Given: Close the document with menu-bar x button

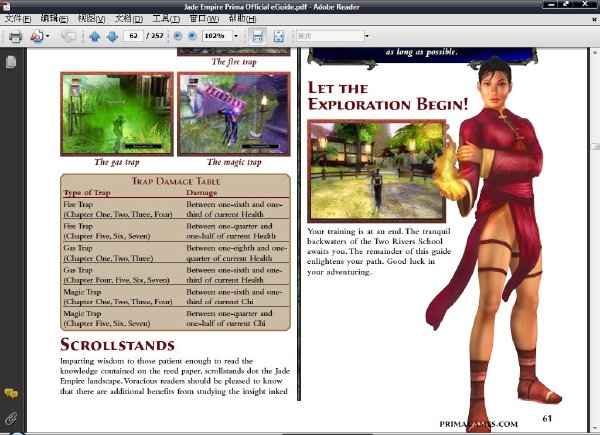Looking at the screenshot, I should (594, 19).
